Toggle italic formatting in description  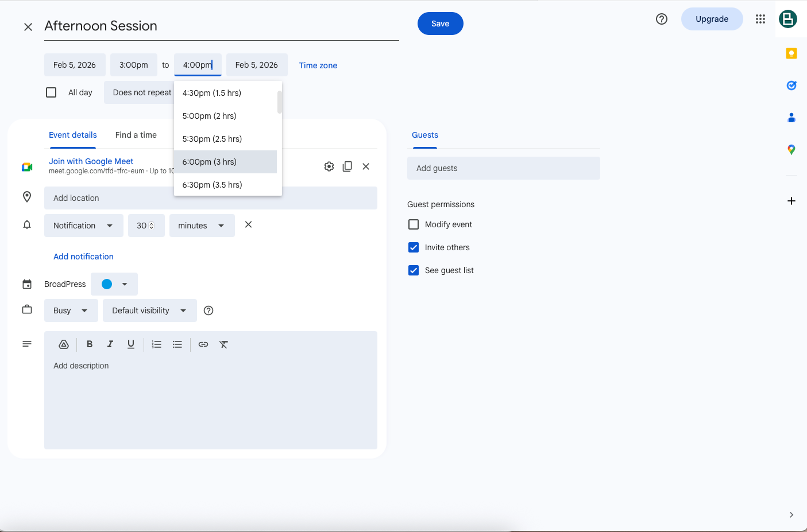[110, 344]
